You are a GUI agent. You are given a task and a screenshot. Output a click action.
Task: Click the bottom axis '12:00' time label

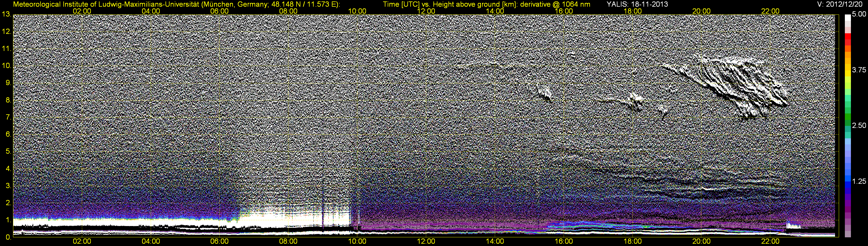(x=426, y=242)
